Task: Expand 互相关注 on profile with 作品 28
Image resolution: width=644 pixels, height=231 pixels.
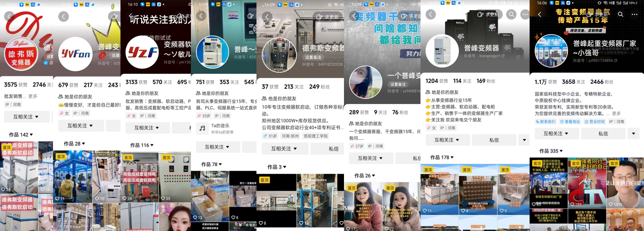Action: (80, 126)
